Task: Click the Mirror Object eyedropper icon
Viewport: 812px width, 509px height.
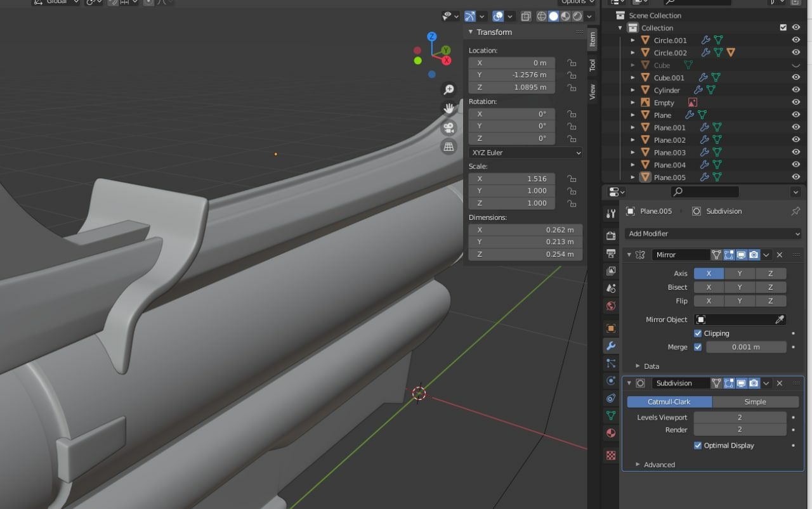Action: click(x=780, y=319)
